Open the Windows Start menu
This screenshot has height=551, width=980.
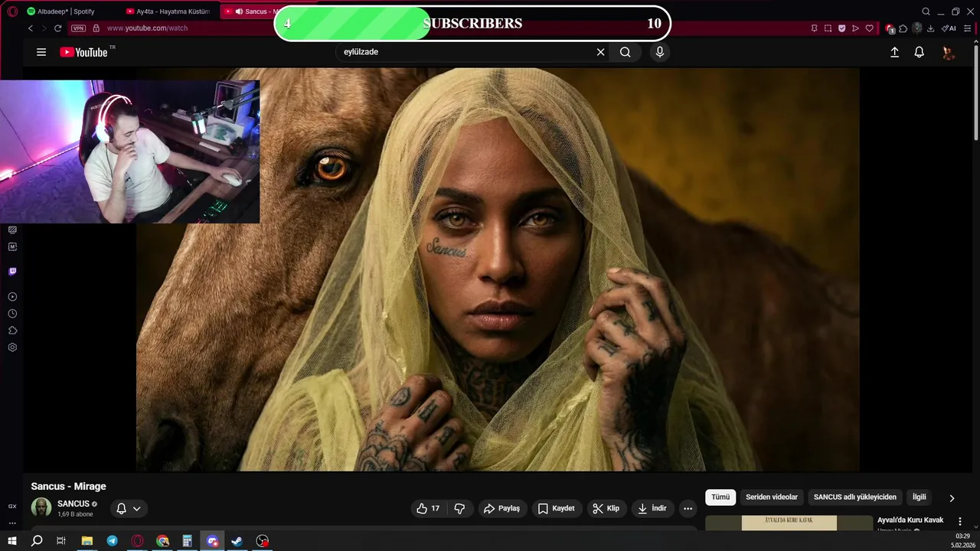point(12,541)
